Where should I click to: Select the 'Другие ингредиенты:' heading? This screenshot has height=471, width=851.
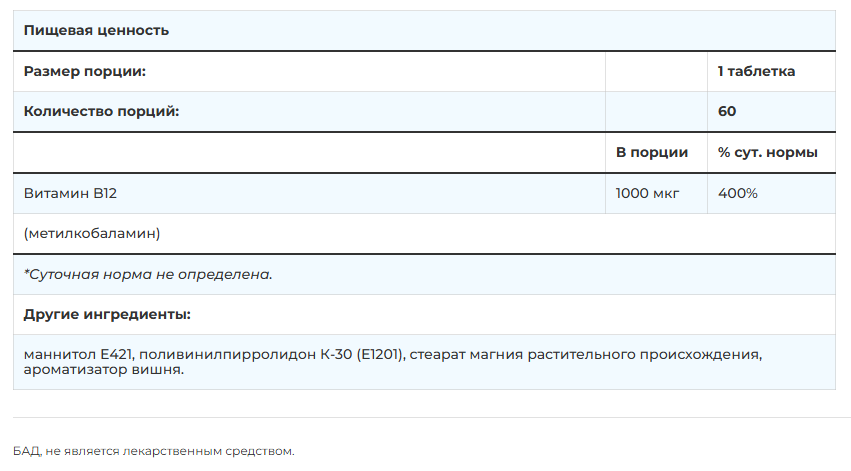tap(107, 314)
